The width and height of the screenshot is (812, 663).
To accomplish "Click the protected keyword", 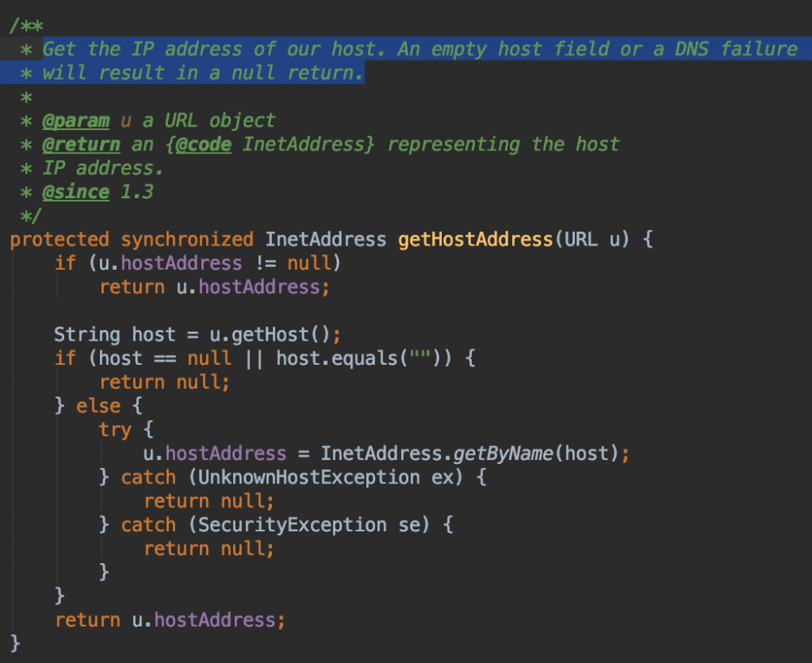I will (x=59, y=240).
